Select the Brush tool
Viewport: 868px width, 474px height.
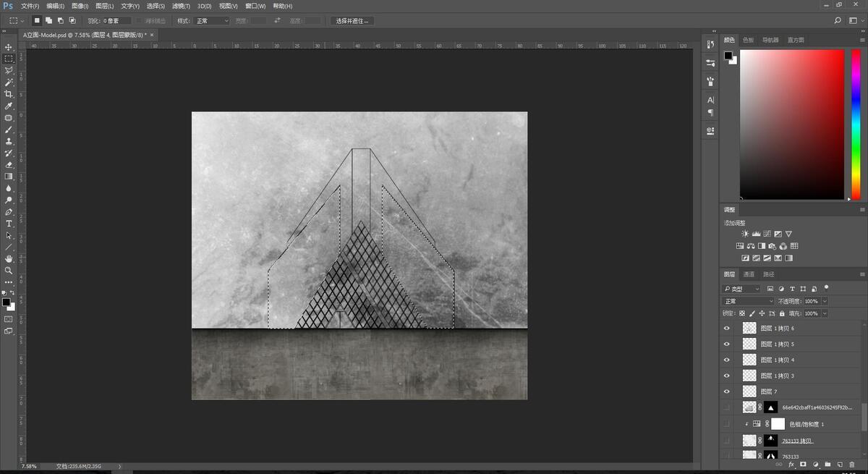(9, 130)
